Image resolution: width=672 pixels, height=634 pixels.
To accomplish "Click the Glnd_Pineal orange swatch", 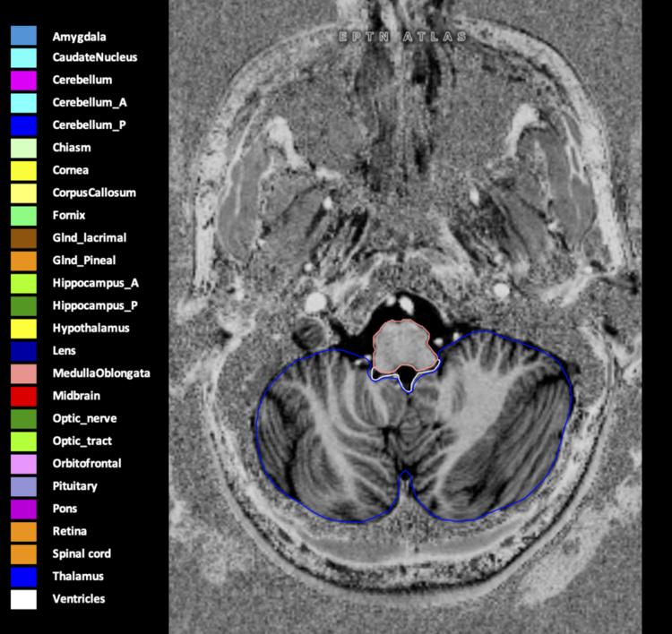I will (x=23, y=261).
